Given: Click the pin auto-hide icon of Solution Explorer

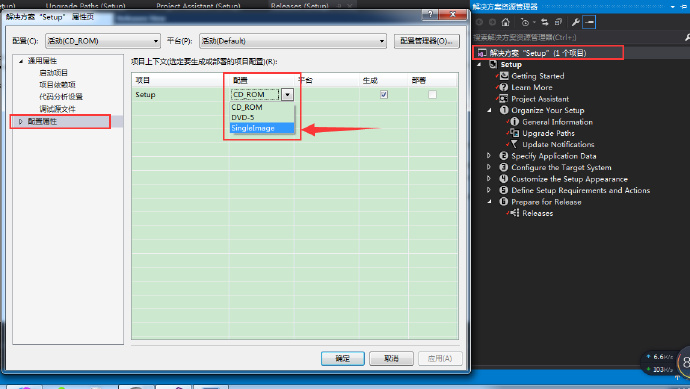Looking at the screenshot, I should coord(684,7).
